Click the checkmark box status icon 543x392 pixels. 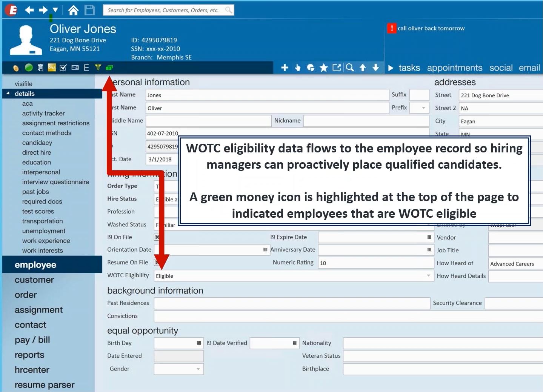[x=63, y=68]
